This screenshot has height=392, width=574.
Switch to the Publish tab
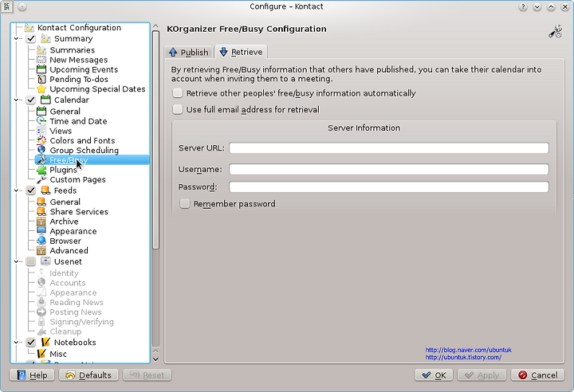pyautogui.click(x=189, y=53)
